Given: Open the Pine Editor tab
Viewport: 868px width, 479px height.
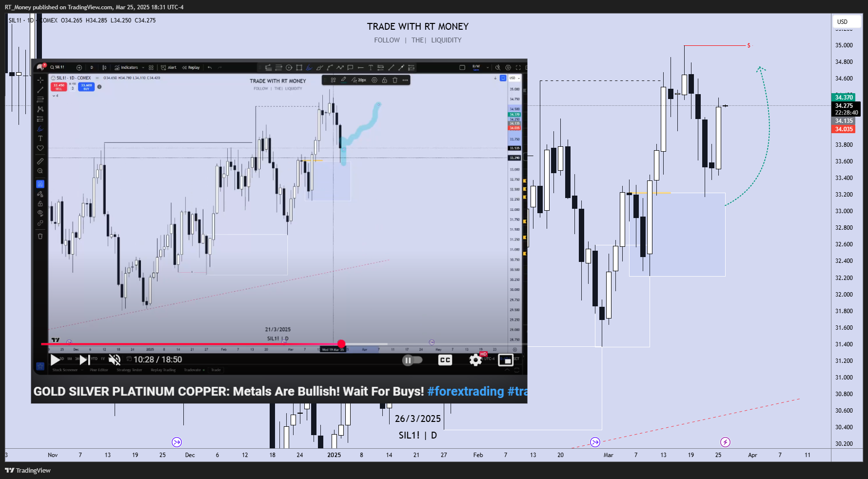Looking at the screenshot, I should [x=99, y=370].
